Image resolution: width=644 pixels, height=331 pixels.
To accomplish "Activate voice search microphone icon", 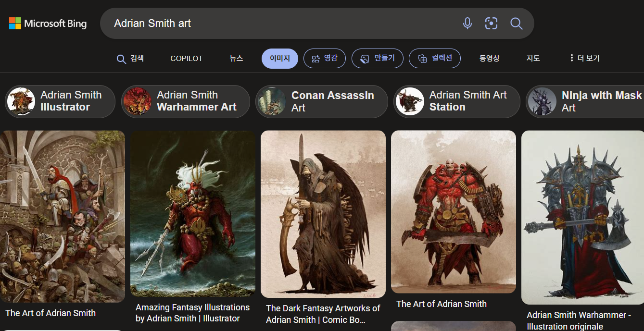I will coord(467,23).
